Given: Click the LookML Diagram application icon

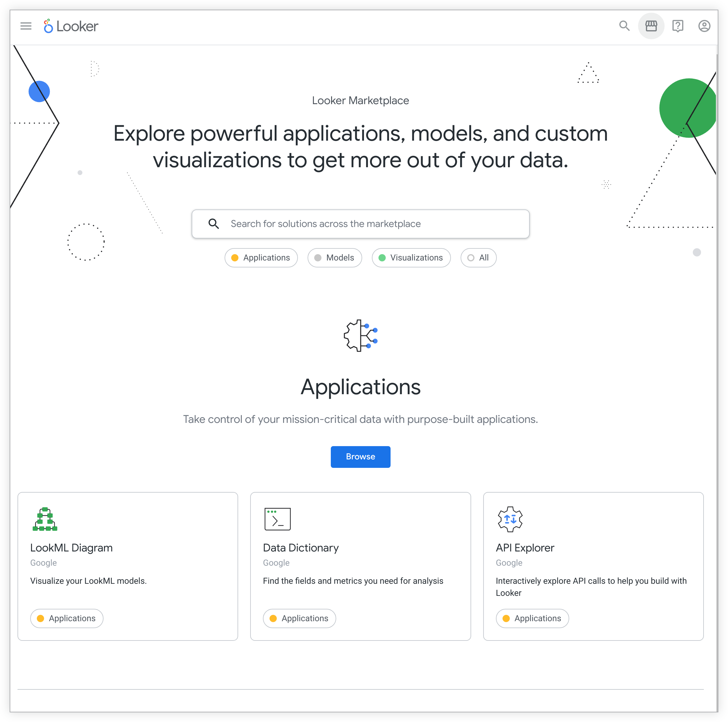Looking at the screenshot, I should [45, 520].
